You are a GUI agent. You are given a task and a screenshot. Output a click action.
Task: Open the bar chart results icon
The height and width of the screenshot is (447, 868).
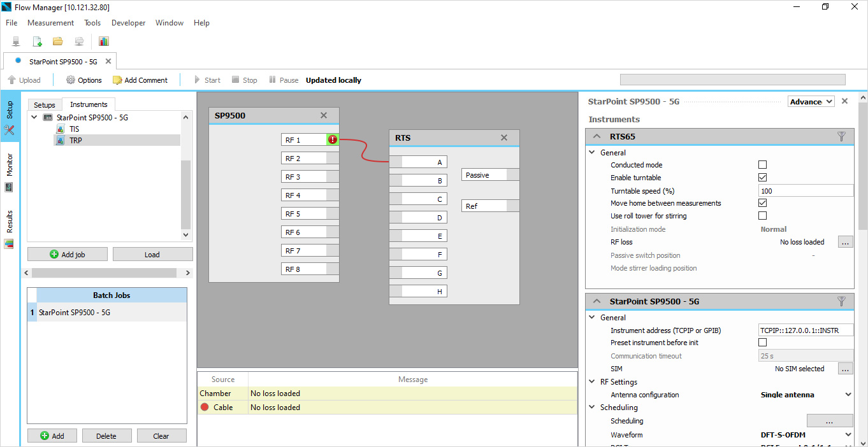coord(104,41)
